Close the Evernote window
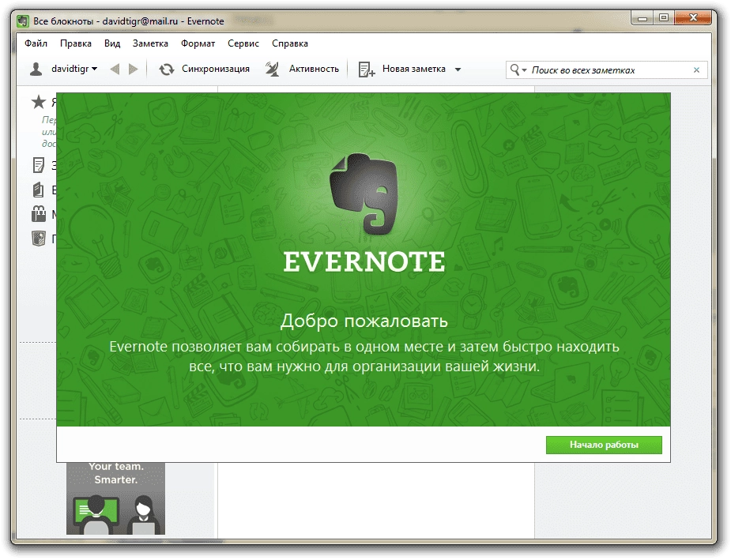 click(x=693, y=18)
